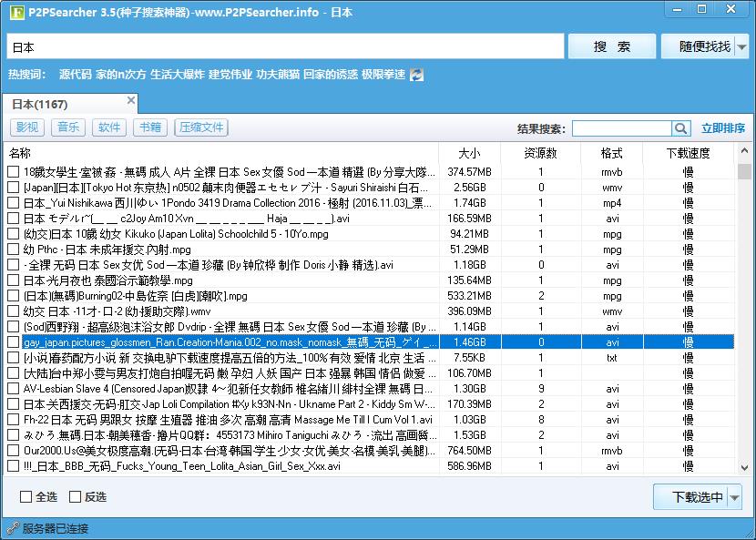Click the results list scrollbar up arrow
The image size is (756, 540).
pyautogui.click(x=744, y=151)
